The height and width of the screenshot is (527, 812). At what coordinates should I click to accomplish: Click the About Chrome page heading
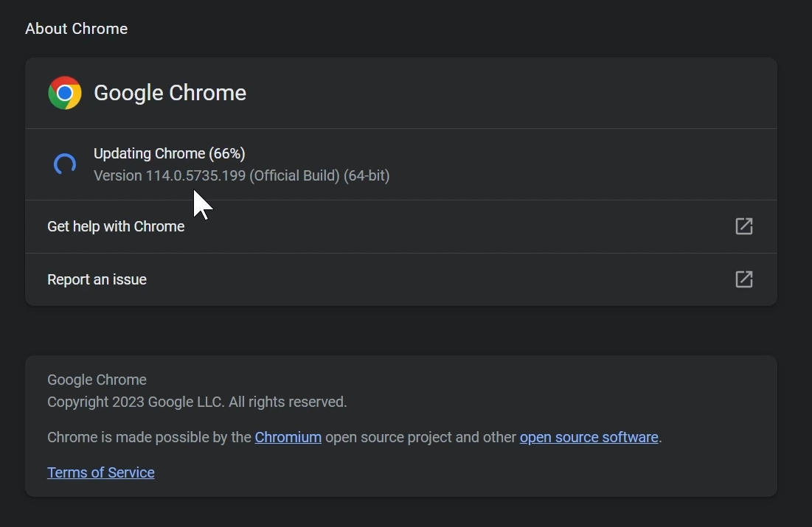coord(76,29)
